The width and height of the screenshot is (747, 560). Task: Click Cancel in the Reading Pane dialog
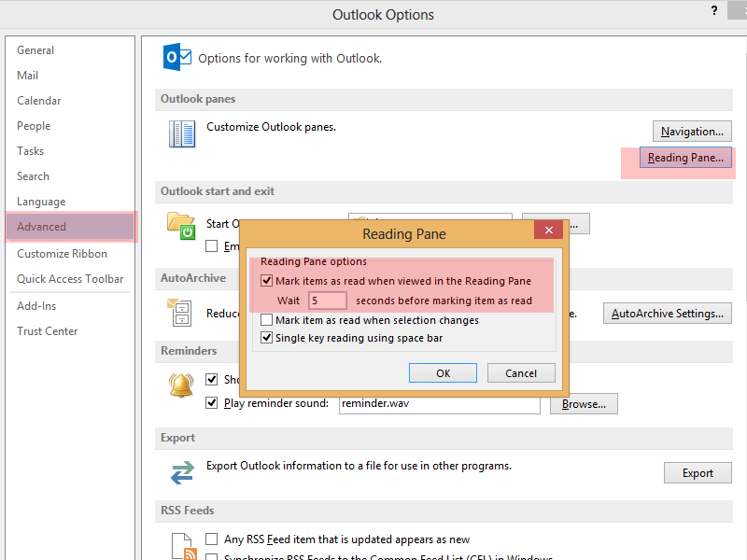[521, 373]
